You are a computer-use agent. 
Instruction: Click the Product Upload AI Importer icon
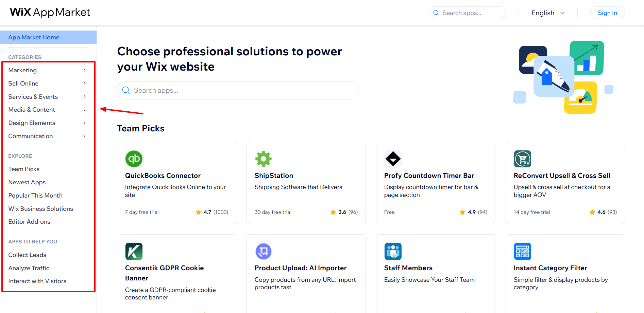(x=264, y=252)
